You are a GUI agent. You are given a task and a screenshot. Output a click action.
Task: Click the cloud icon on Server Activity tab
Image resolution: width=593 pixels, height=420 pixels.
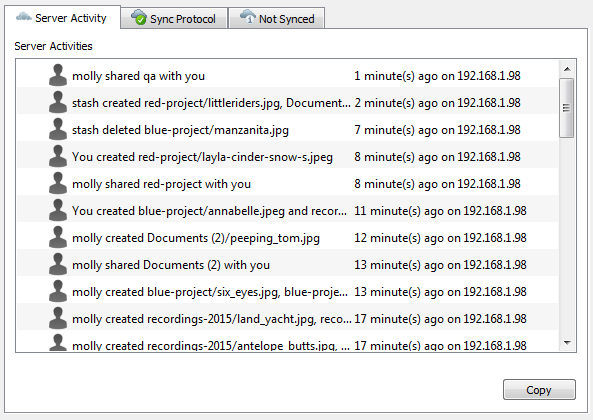pyautogui.click(x=23, y=17)
